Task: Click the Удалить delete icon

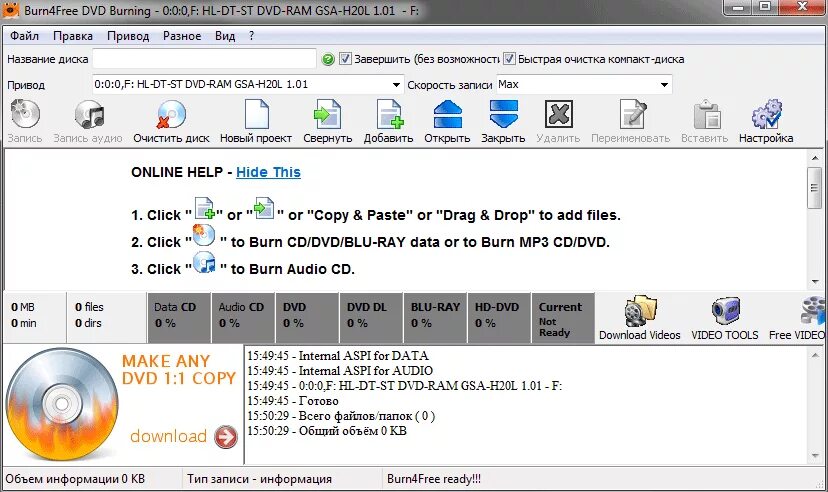Action: (x=559, y=114)
